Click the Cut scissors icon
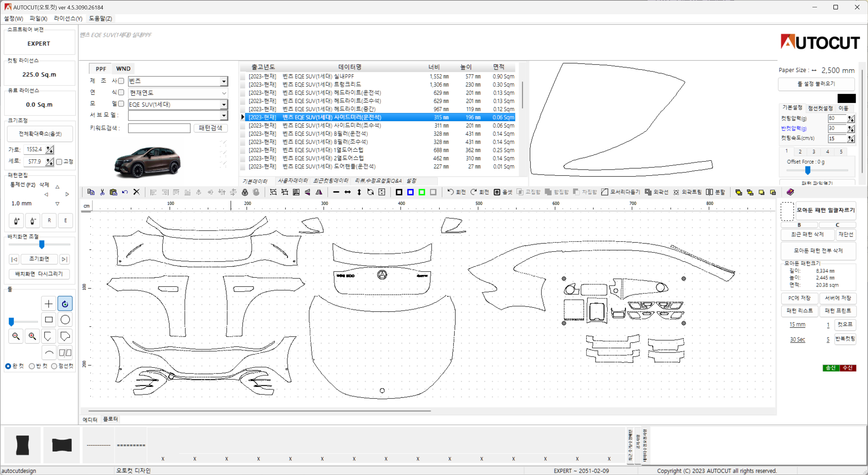This screenshot has height=475, width=868. (102, 192)
